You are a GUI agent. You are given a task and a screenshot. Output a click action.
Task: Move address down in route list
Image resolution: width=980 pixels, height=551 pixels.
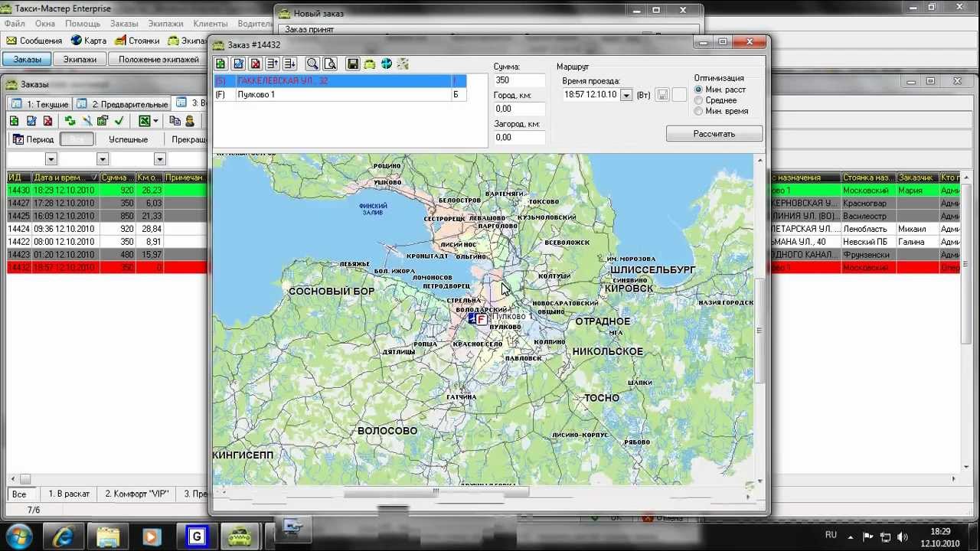click(x=289, y=64)
